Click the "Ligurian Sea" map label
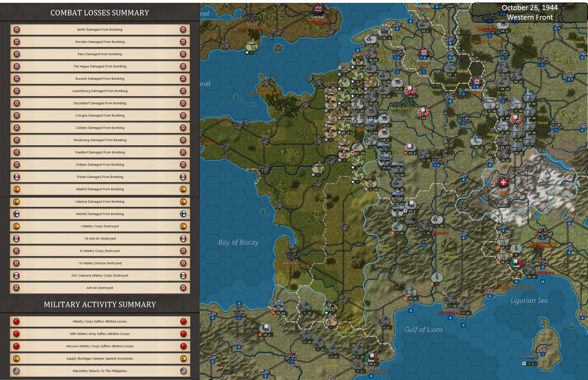This screenshot has width=588, height=380. (x=529, y=301)
